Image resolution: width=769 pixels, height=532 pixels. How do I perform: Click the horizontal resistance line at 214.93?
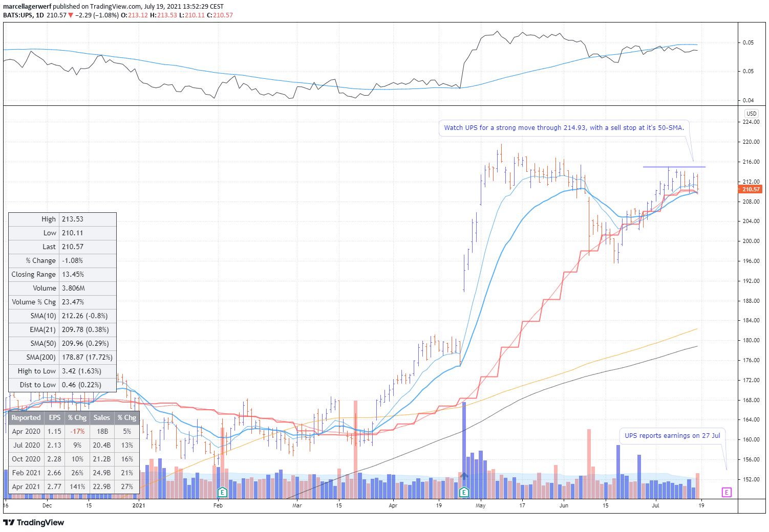coord(674,167)
